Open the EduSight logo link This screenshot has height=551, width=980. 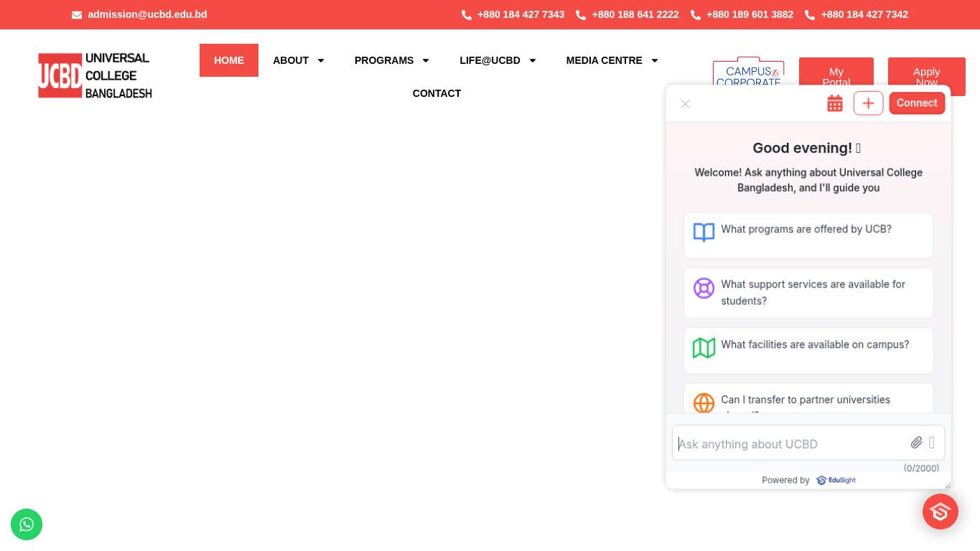coord(836,480)
